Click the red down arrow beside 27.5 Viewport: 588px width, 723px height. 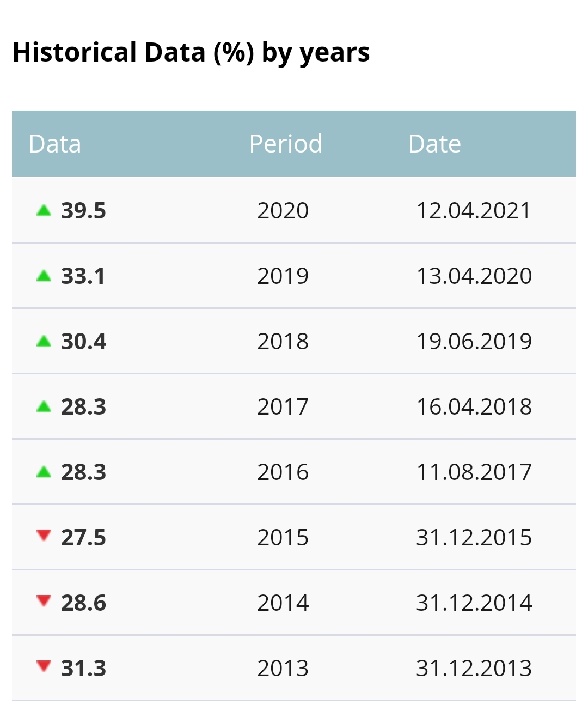(44, 536)
